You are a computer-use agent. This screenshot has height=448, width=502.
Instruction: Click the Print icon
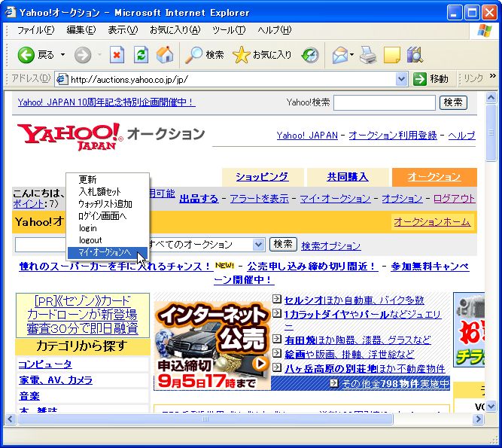pyautogui.click(x=368, y=55)
